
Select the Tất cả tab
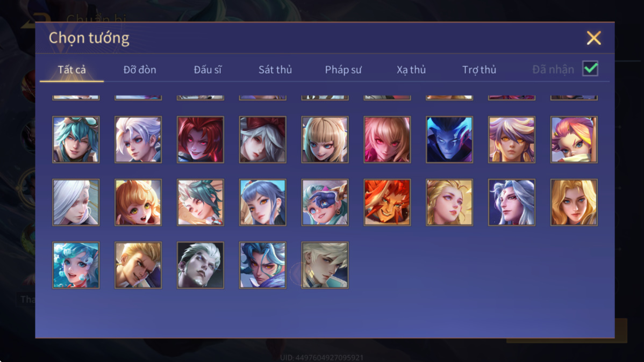click(x=72, y=70)
